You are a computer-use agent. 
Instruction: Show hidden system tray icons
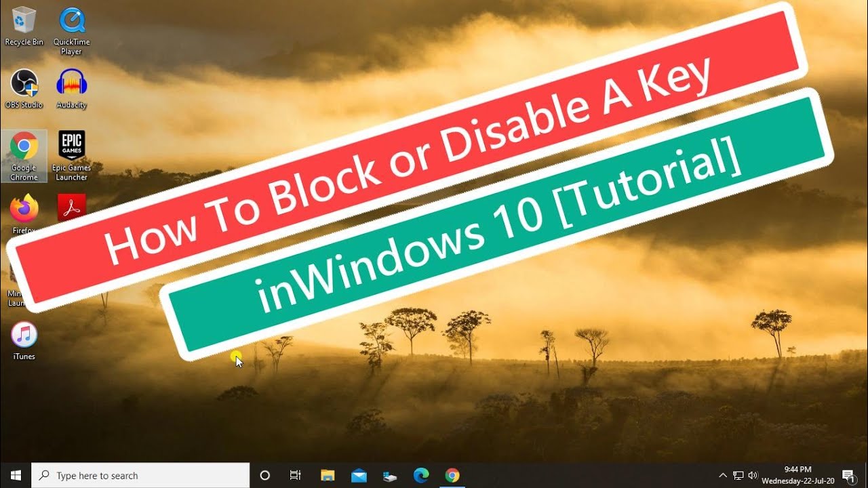coord(723,476)
